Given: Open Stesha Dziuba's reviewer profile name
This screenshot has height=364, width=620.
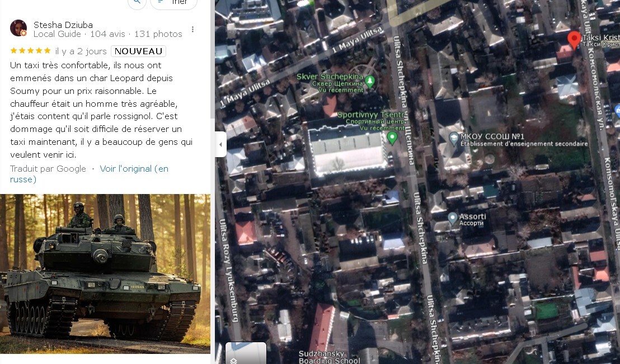Looking at the screenshot, I should (x=63, y=25).
